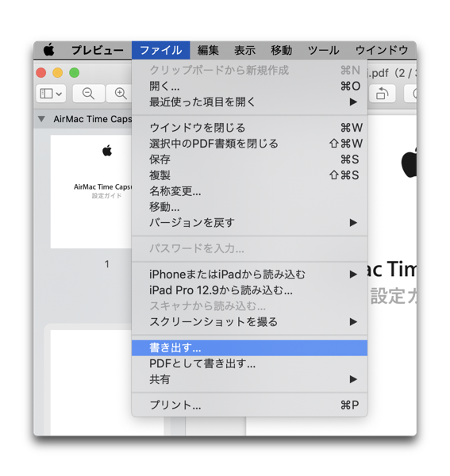Open the プレビュー app menu

pyautogui.click(x=97, y=50)
